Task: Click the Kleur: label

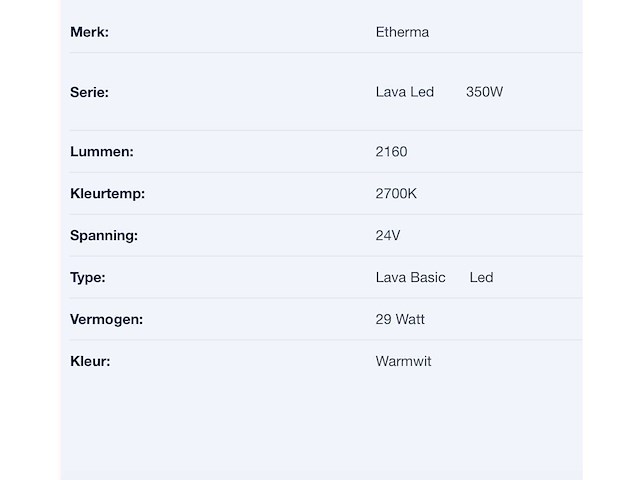Action: 90,361
